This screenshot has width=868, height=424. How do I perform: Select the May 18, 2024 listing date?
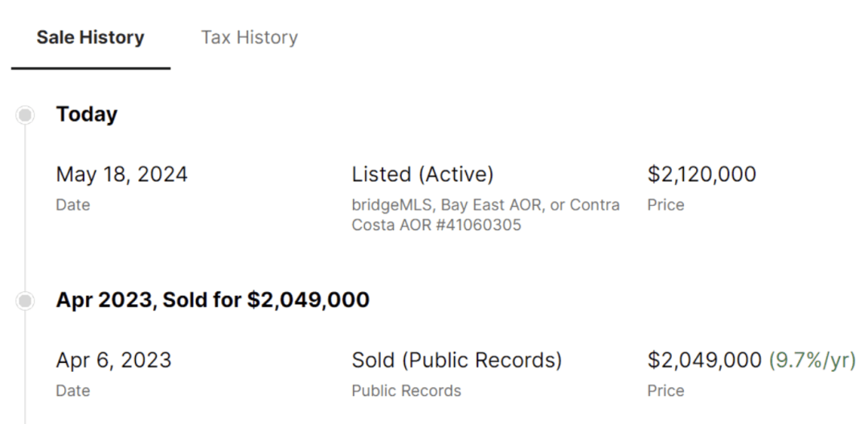(121, 174)
